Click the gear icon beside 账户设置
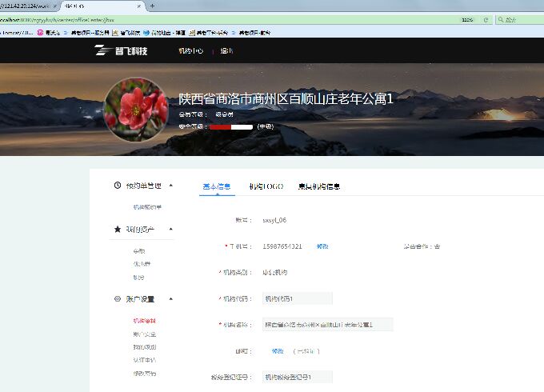Image resolution: width=544 pixels, height=392 pixels. click(x=118, y=298)
